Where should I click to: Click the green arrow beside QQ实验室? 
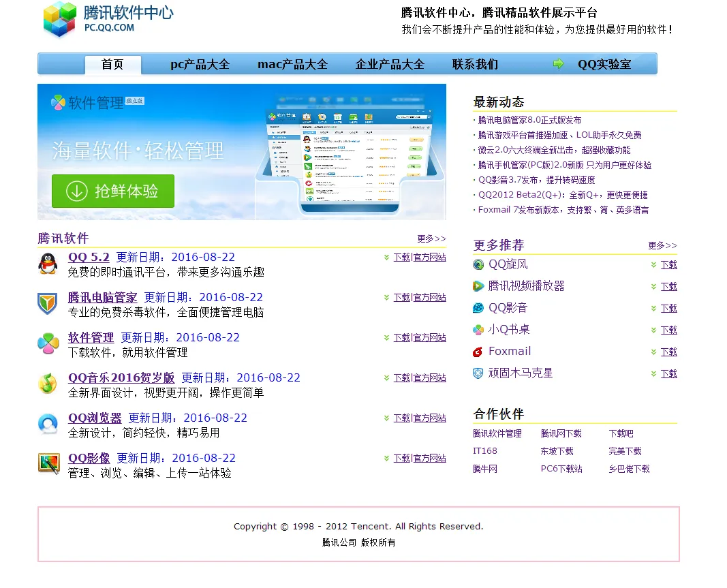558,63
